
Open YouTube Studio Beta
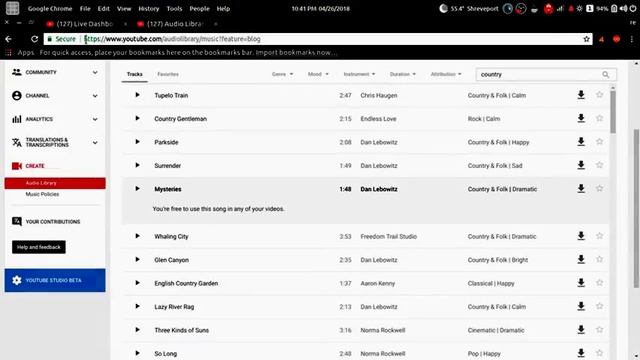pyautogui.click(x=55, y=280)
